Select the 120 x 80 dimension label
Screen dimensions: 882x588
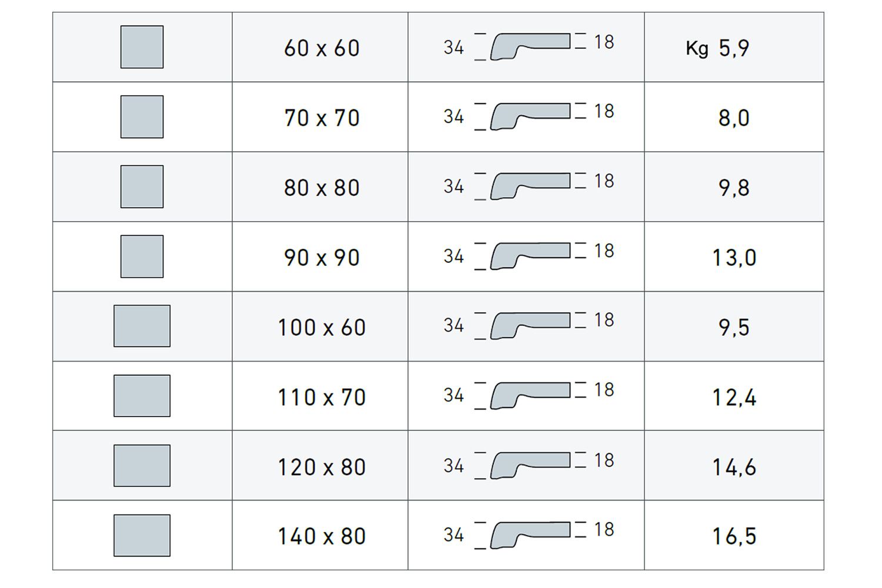point(322,467)
